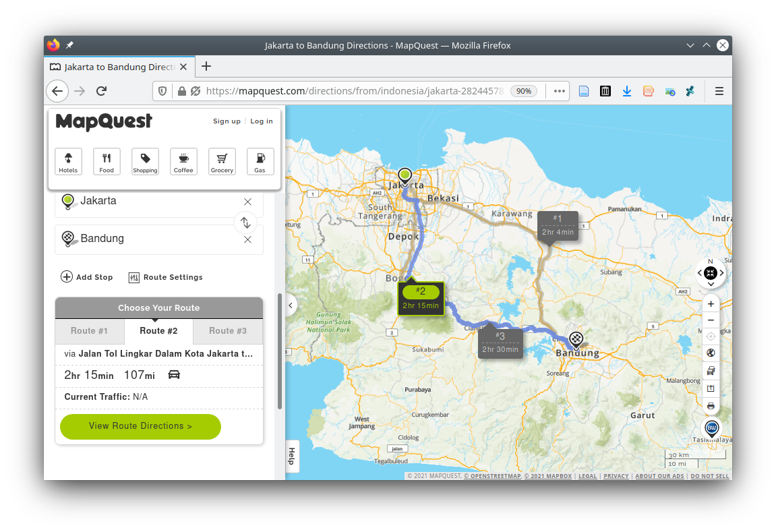Pan map left with compass arrow
Screen dimensions: 776x532
(699, 272)
